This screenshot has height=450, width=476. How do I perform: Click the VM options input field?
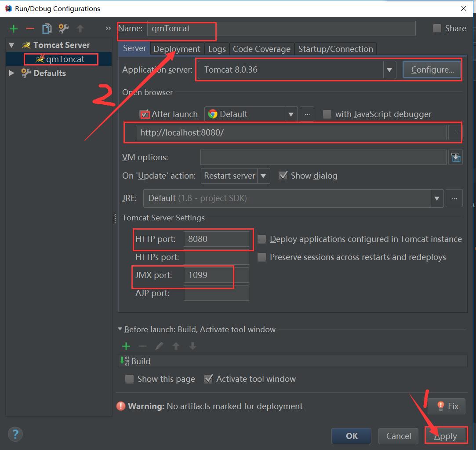point(323,157)
